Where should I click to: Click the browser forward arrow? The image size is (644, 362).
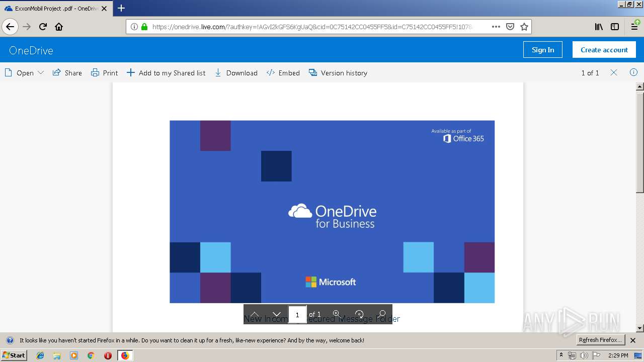27,27
